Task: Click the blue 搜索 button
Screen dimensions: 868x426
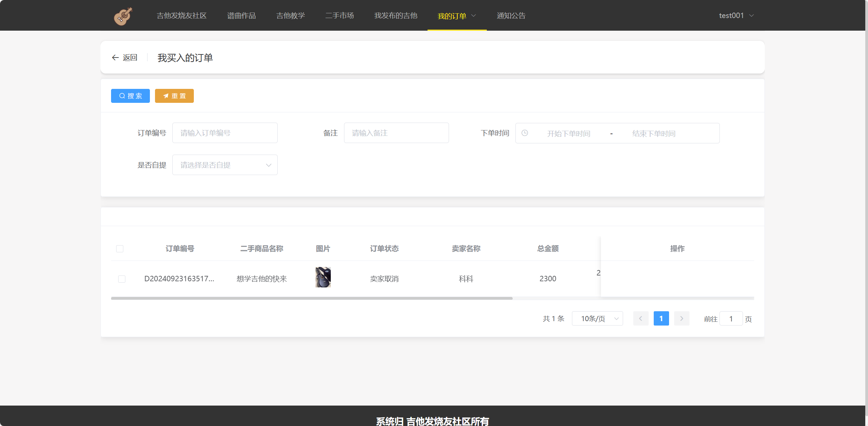Action: tap(130, 96)
